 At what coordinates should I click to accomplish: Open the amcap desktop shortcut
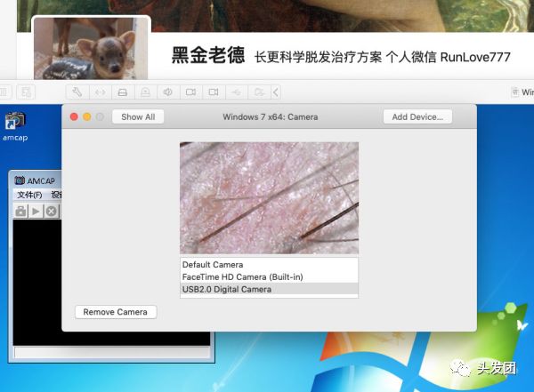pos(15,126)
